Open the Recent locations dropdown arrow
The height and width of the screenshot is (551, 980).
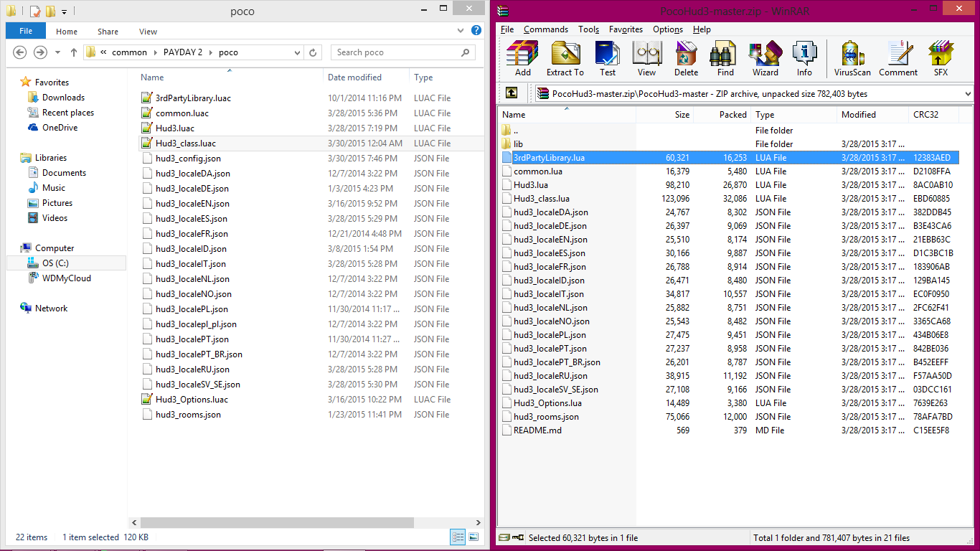57,53
